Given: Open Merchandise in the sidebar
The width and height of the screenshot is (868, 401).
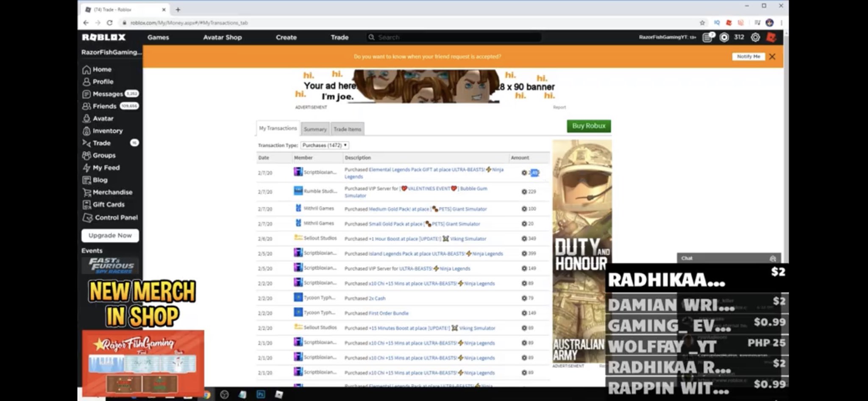Looking at the screenshot, I should coord(108,192).
